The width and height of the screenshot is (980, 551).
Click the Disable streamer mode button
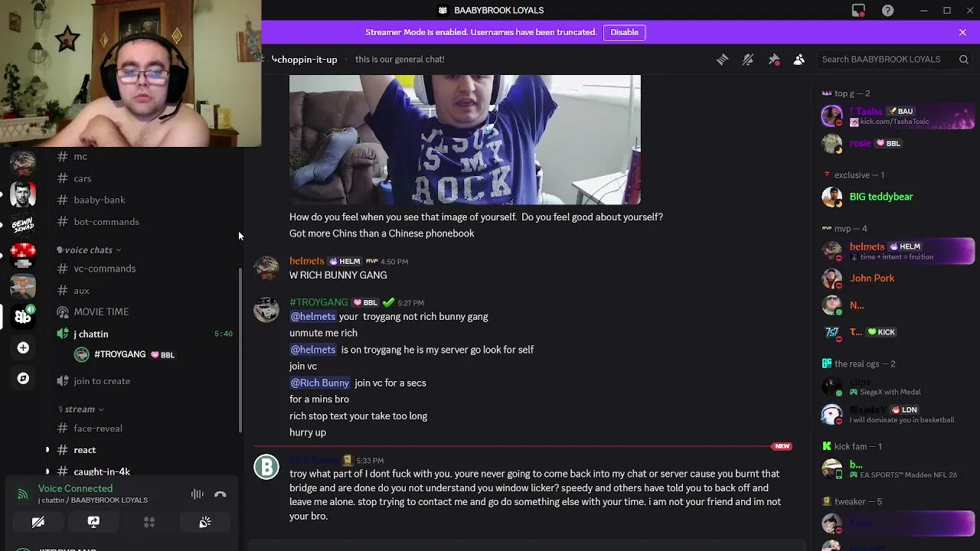[x=625, y=32]
